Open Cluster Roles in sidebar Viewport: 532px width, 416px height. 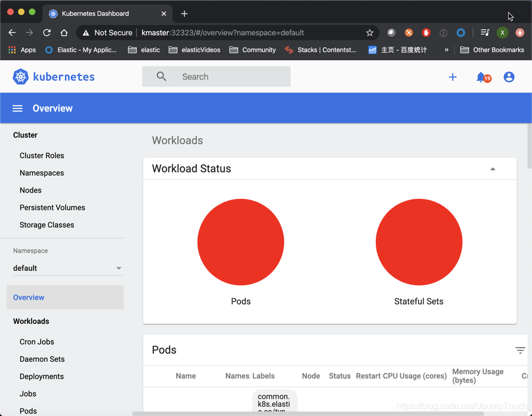pyautogui.click(x=42, y=155)
